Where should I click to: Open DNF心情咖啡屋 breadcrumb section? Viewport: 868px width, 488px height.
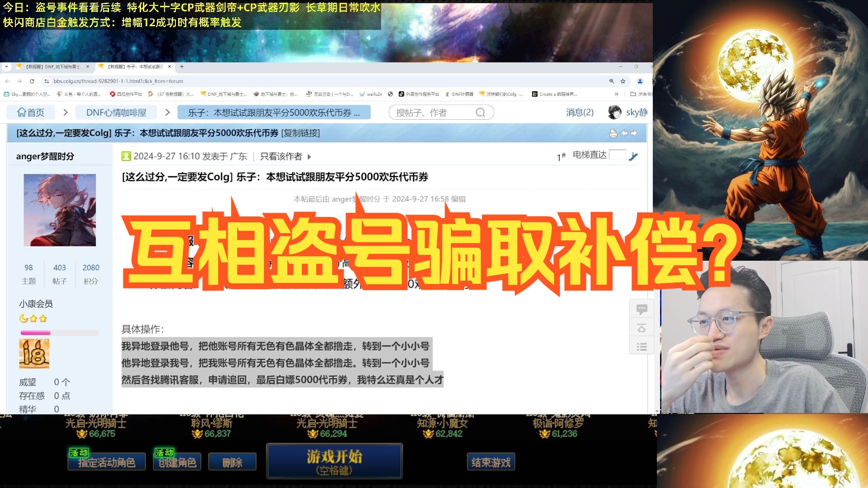pos(116,113)
